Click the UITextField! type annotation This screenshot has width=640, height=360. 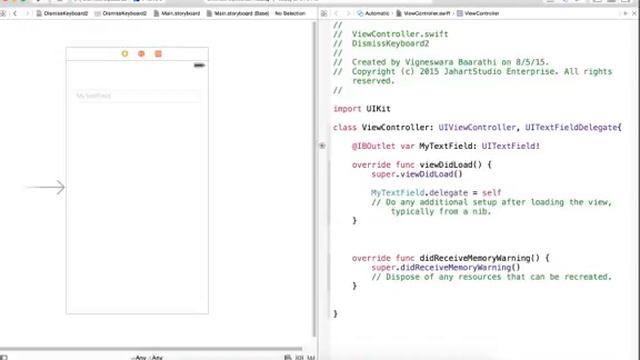click(511, 146)
